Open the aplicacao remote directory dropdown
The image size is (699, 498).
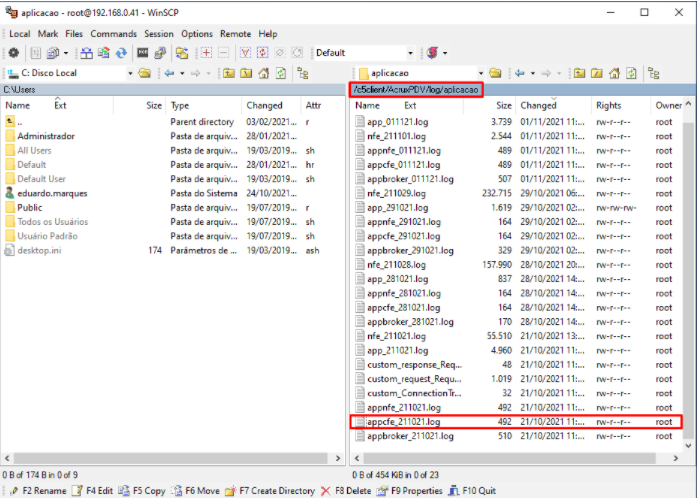coord(481,73)
